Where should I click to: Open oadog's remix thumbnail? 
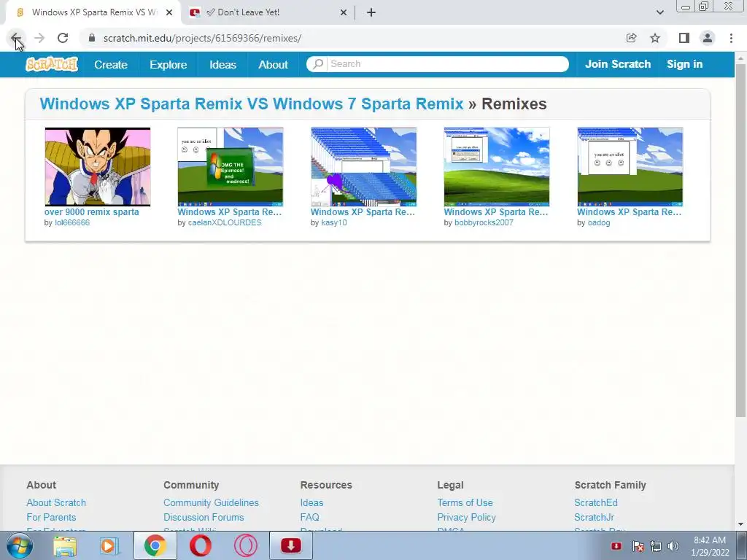click(x=630, y=167)
